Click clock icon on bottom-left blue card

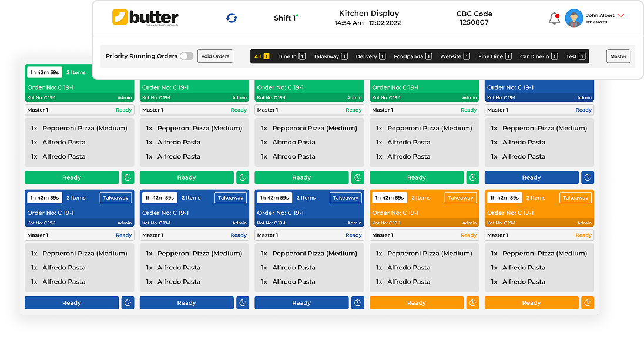click(x=128, y=303)
